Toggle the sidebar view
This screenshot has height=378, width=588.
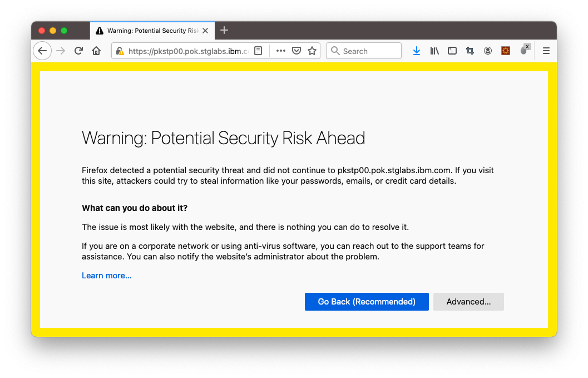452,51
